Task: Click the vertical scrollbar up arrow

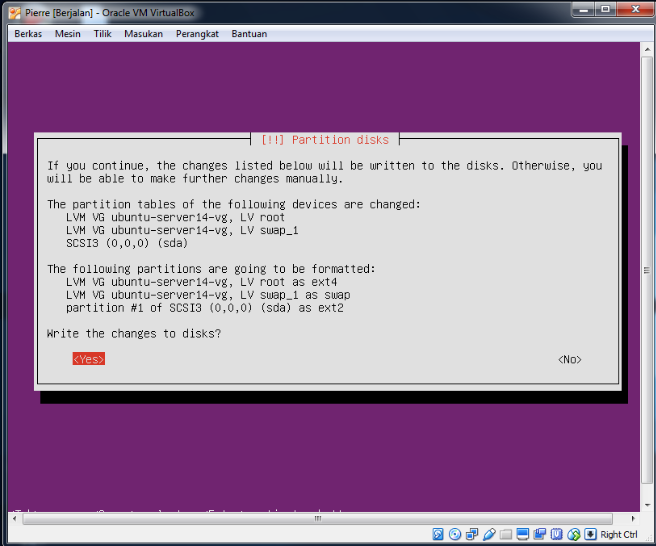Action: point(647,49)
